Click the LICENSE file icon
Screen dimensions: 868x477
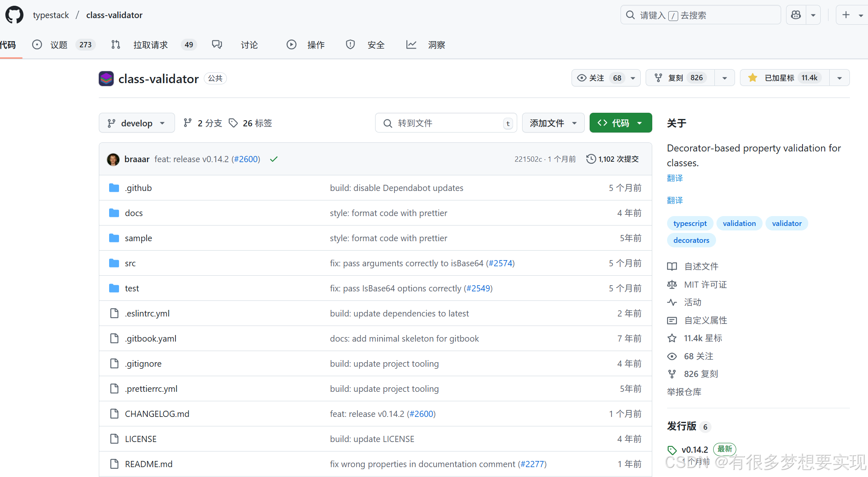(114, 439)
